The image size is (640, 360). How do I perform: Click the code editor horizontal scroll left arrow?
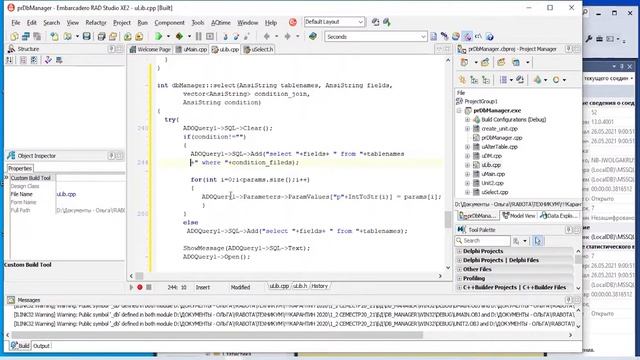click(131, 276)
